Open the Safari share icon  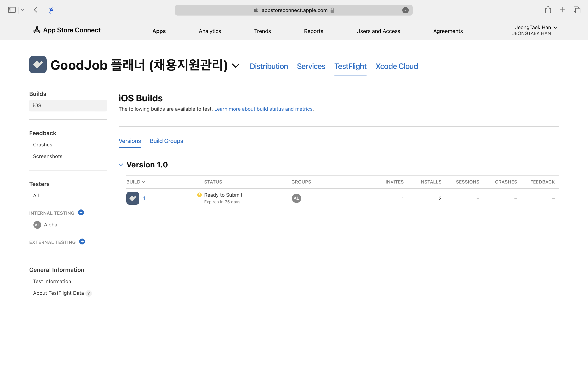[548, 10]
